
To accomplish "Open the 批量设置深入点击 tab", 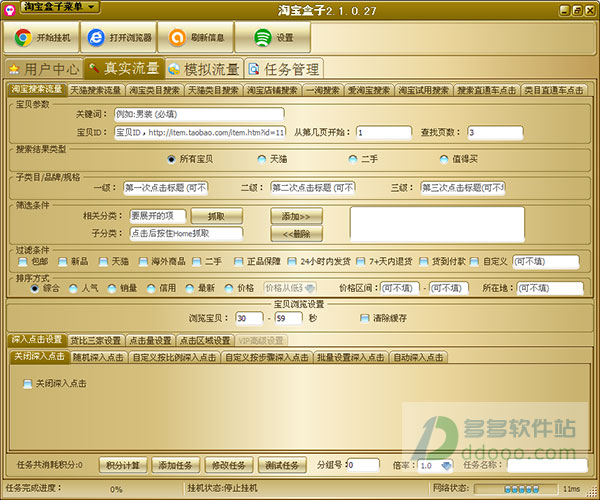I will (351, 357).
